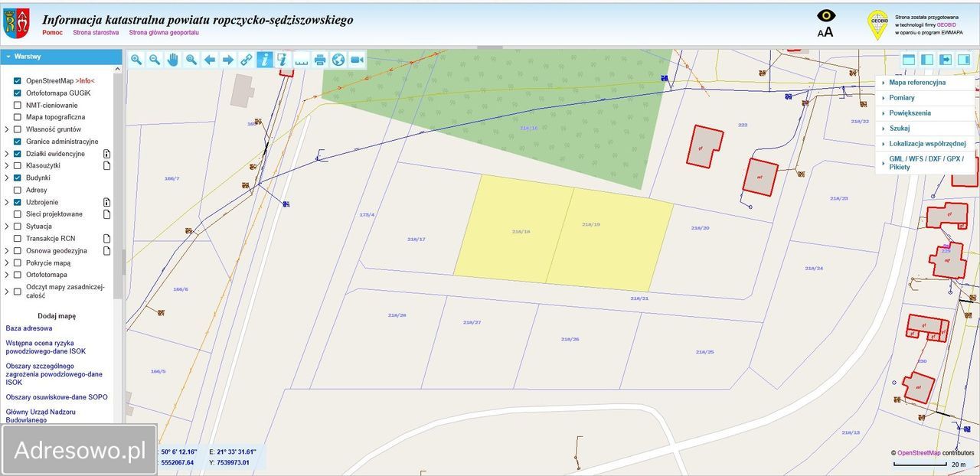Open Strona główna geoportalu link
The width and height of the screenshot is (980, 476).
coord(164,33)
